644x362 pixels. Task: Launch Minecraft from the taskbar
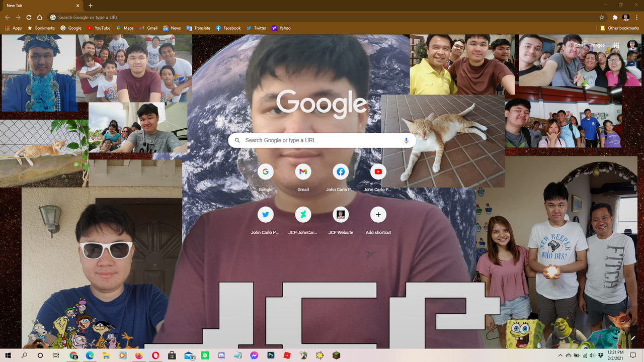point(336,355)
